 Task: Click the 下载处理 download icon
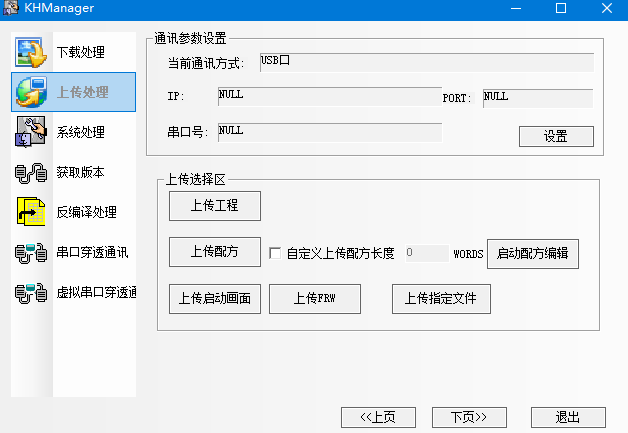pyautogui.click(x=31, y=52)
